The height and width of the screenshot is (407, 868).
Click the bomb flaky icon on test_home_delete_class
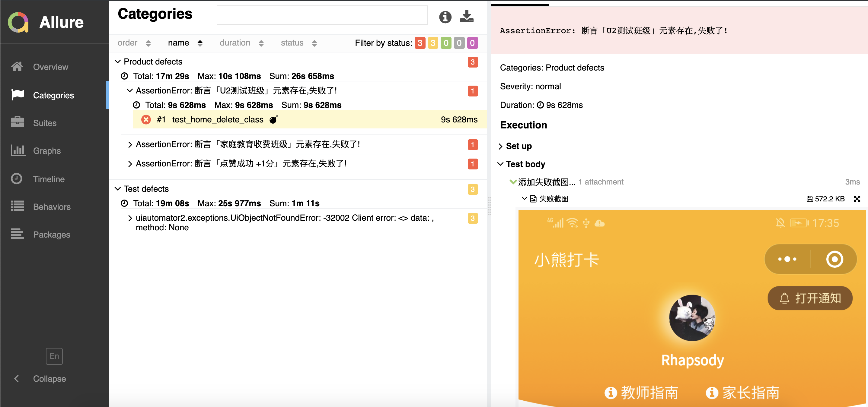pos(274,119)
